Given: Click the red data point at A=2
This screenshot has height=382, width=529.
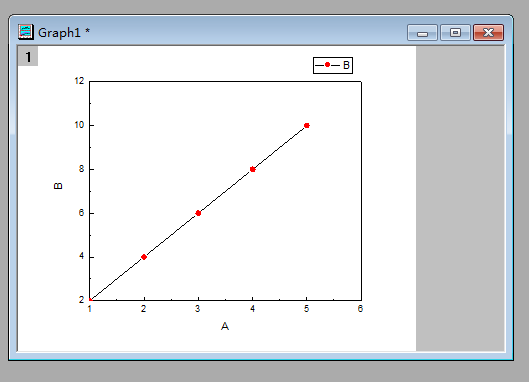Looking at the screenshot, I should point(144,257).
